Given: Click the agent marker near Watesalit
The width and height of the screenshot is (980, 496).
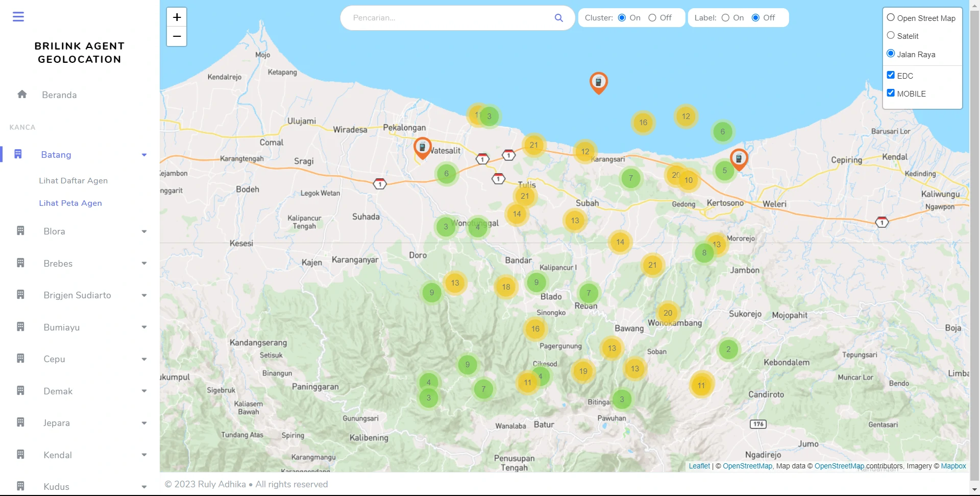Looking at the screenshot, I should [x=422, y=147].
